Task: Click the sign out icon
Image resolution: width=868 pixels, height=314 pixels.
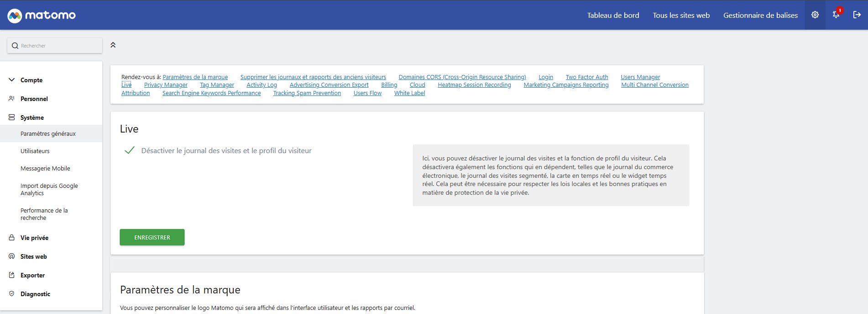Action: coord(857,15)
